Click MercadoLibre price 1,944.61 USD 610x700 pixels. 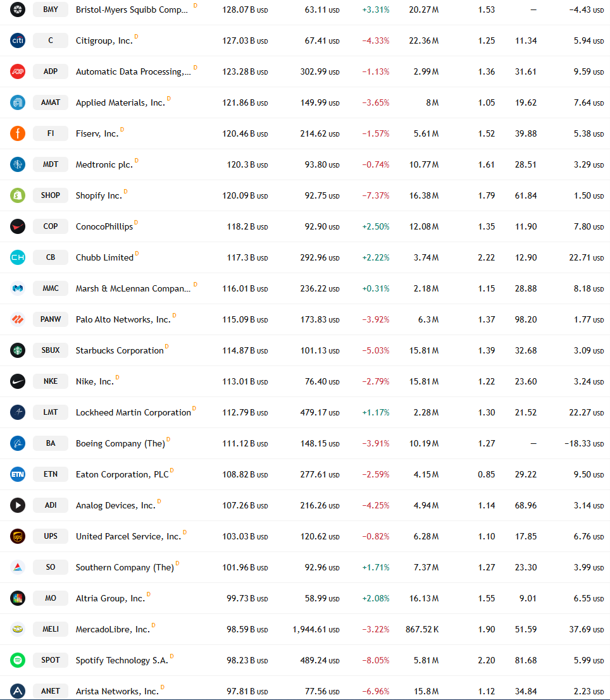tap(316, 629)
